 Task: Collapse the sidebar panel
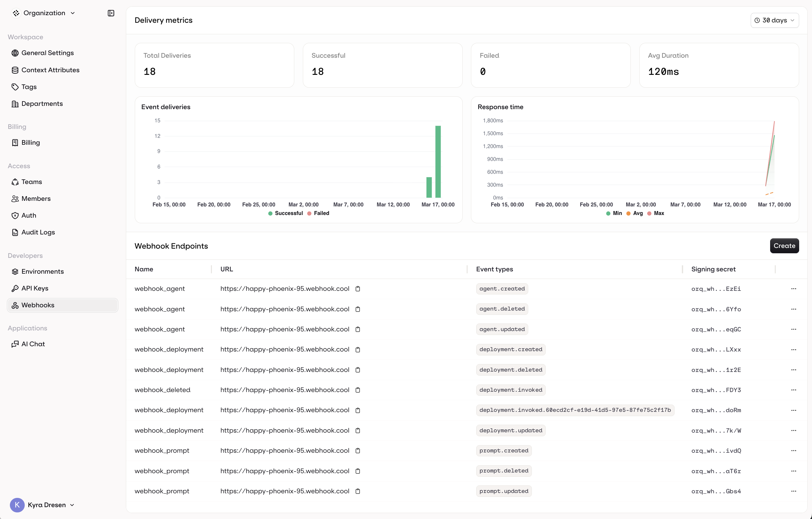pos(111,13)
